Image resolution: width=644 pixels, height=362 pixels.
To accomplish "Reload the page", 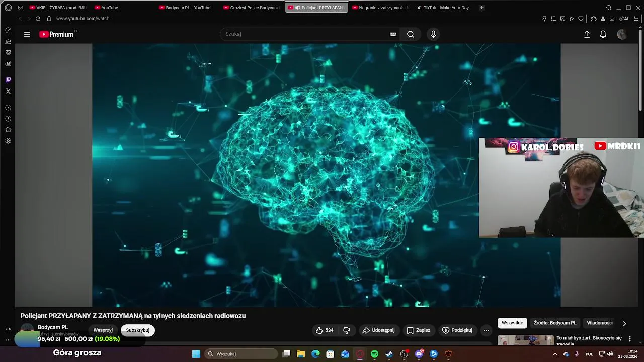I will (x=38, y=19).
